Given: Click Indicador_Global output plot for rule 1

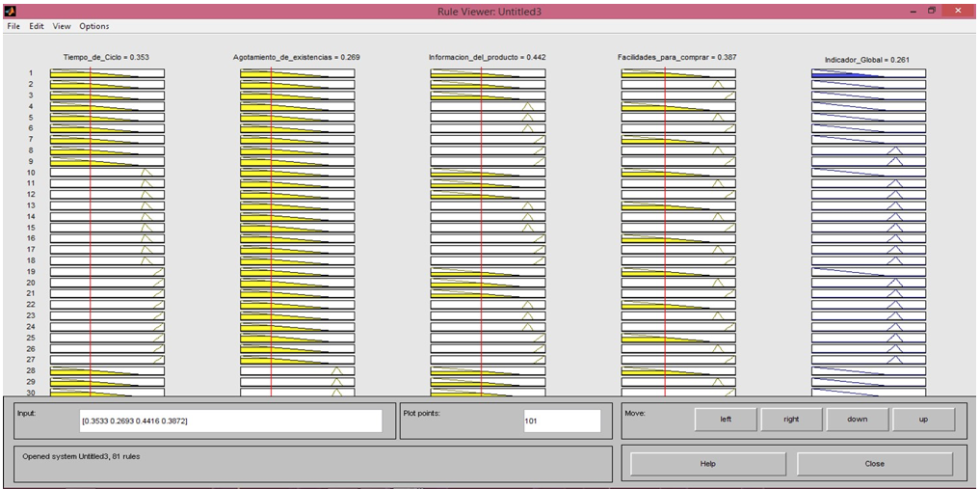Looking at the screenshot, I should tap(869, 73).
